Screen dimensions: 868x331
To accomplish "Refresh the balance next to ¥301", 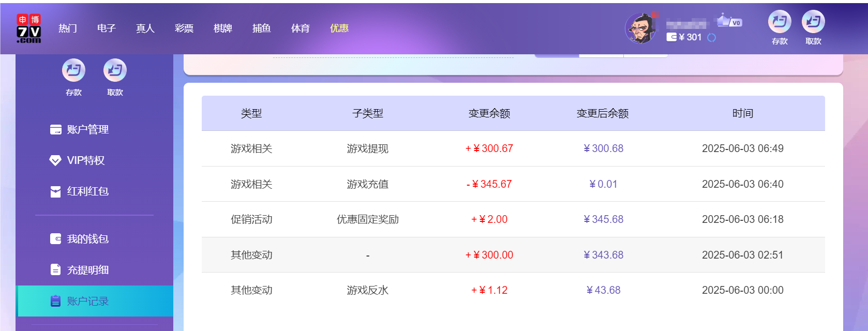I will [x=712, y=37].
